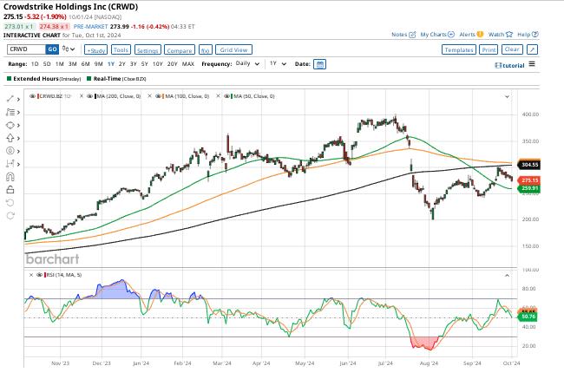Remove the MA 50 study with its X

pyautogui.click(x=218, y=96)
